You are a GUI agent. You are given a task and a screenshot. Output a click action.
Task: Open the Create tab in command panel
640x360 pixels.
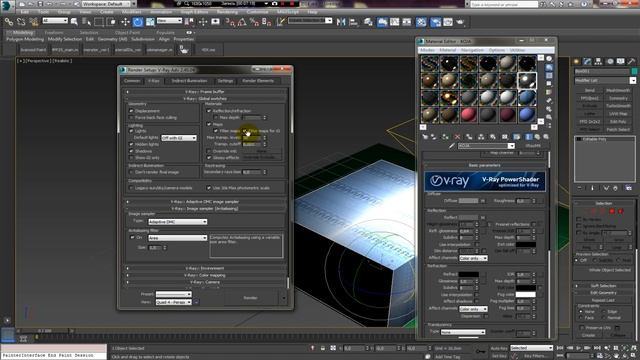tap(577, 61)
